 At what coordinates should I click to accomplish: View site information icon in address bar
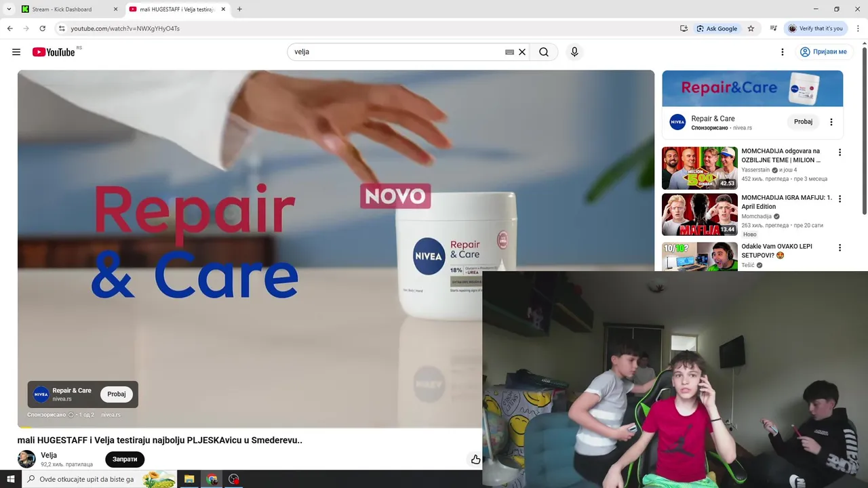point(62,28)
